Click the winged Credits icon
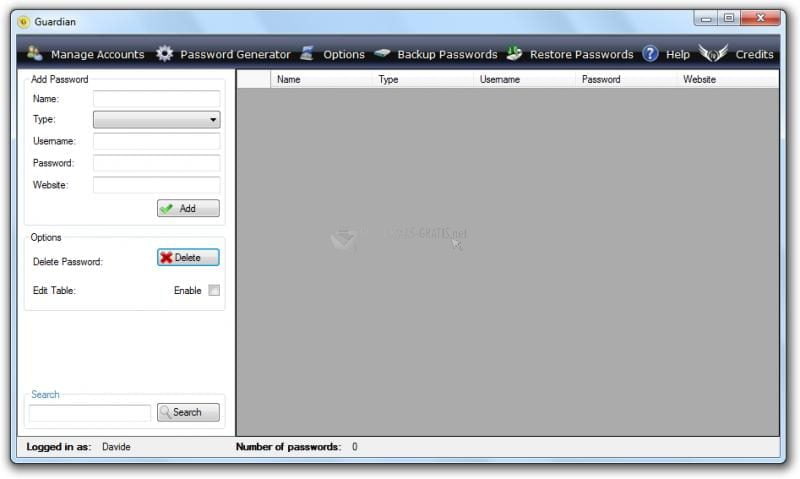Screen dimensions: 800x479 (713, 53)
